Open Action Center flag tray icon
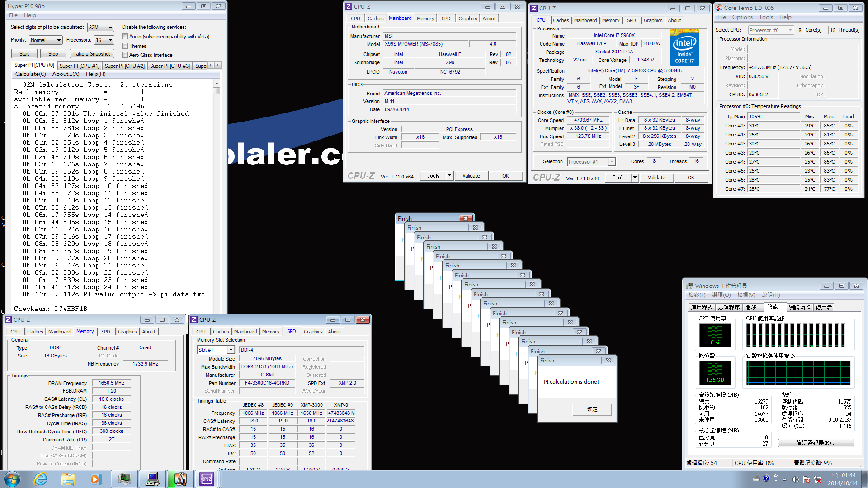The image size is (868, 488). coord(807,479)
